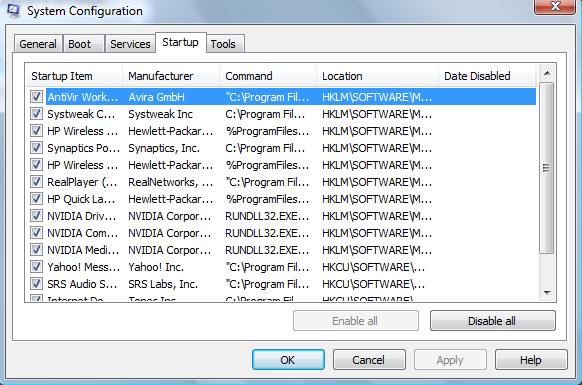The height and width of the screenshot is (385, 582).
Task: Click the Apply button
Action: click(450, 360)
